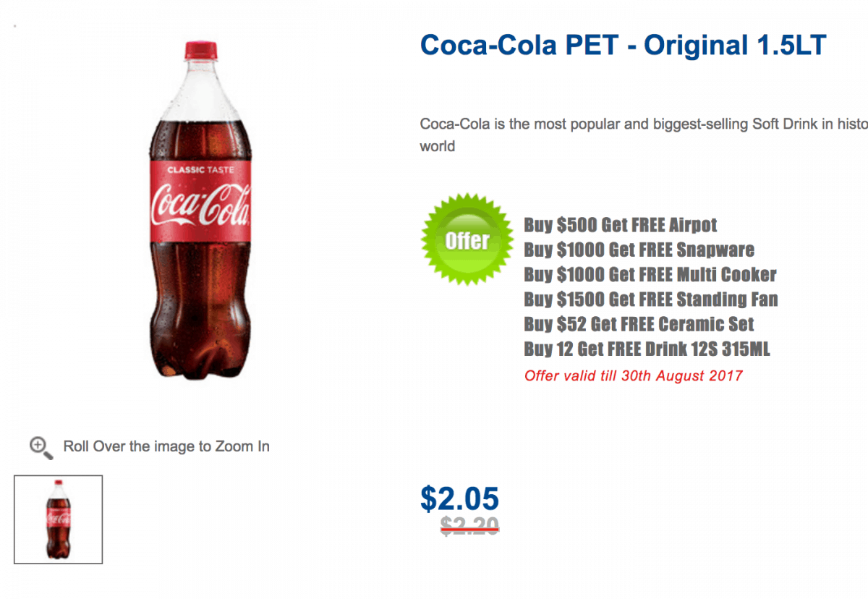Click Buy $1000 Get FREE Multi Cooker offer
Screen dimensions: 868x599
coord(650,275)
